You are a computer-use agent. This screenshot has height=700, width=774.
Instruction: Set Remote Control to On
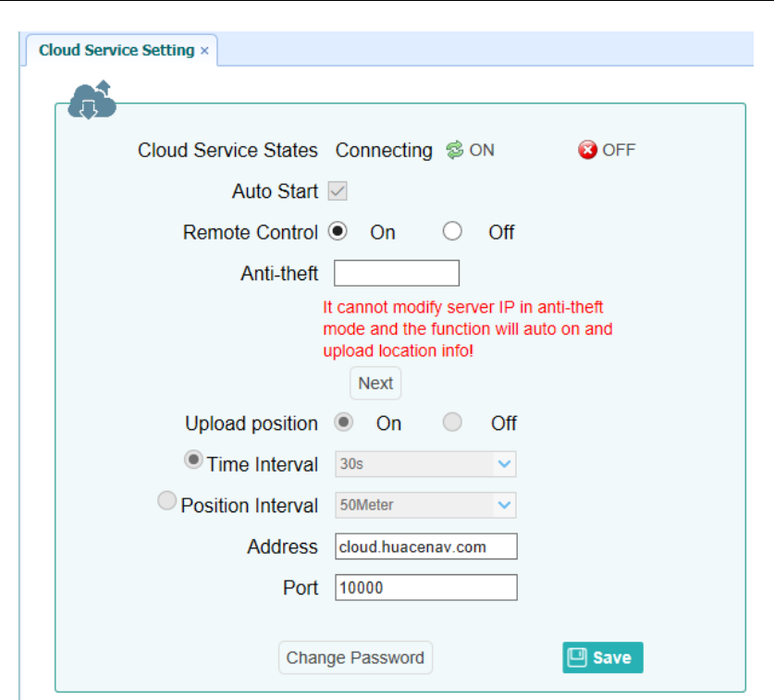338,232
